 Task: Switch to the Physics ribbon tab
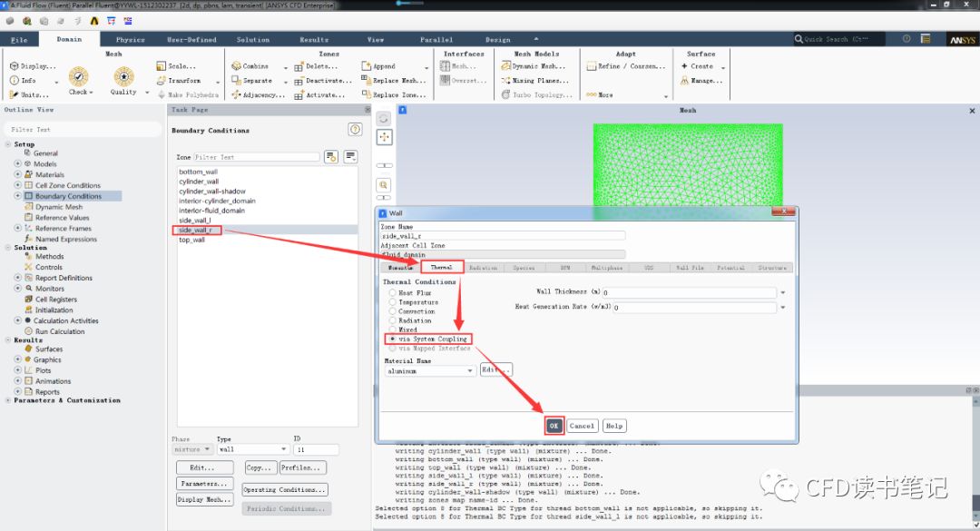click(130, 39)
